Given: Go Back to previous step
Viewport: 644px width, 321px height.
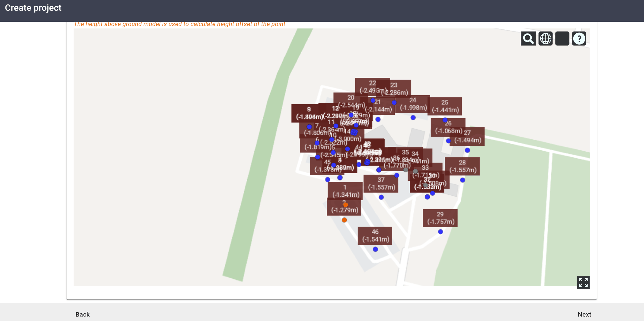Looking at the screenshot, I should (x=82, y=314).
